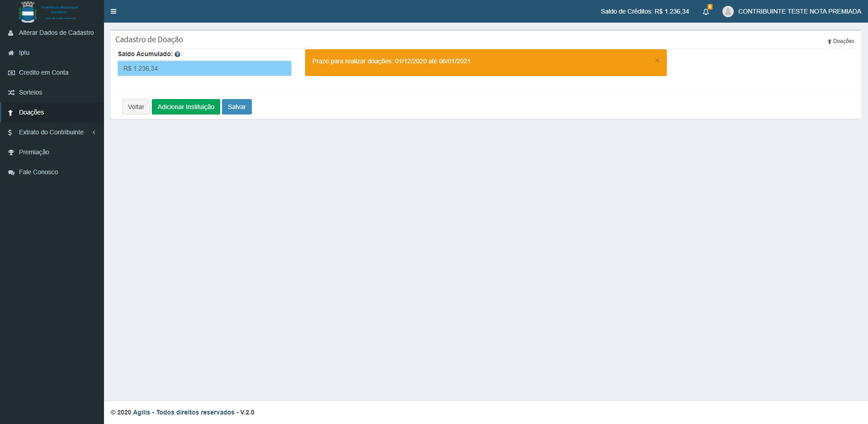Click the Iptu house icon
868x424 pixels.
11,53
